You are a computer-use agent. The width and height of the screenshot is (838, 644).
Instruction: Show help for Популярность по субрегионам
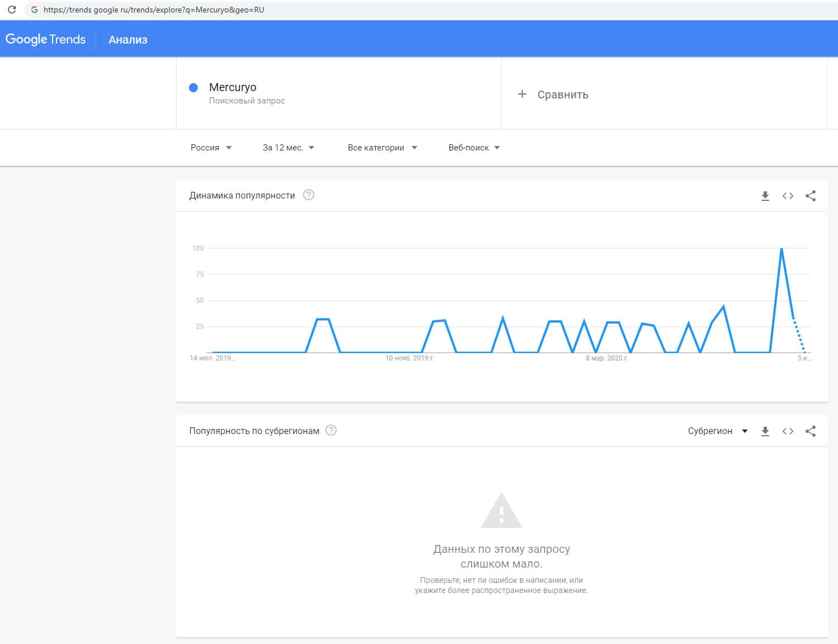(x=331, y=431)
